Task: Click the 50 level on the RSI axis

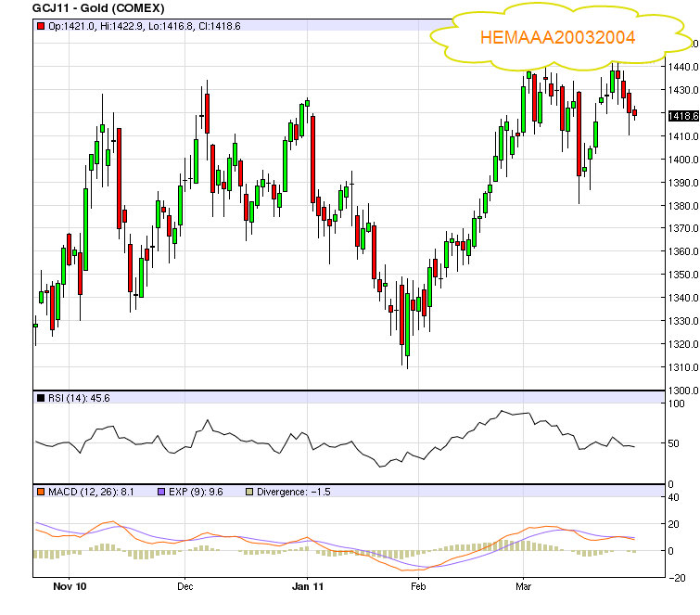Action: point(674,444)
